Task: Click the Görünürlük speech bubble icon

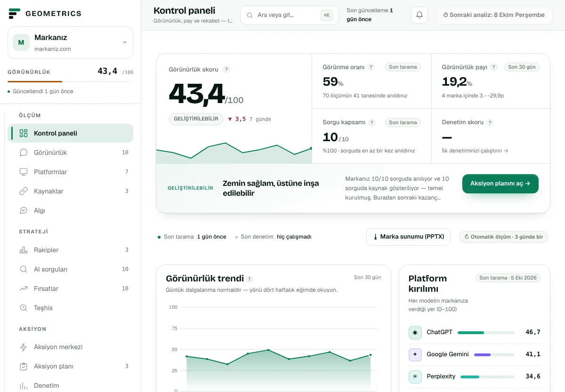Action: click(24, 152)
